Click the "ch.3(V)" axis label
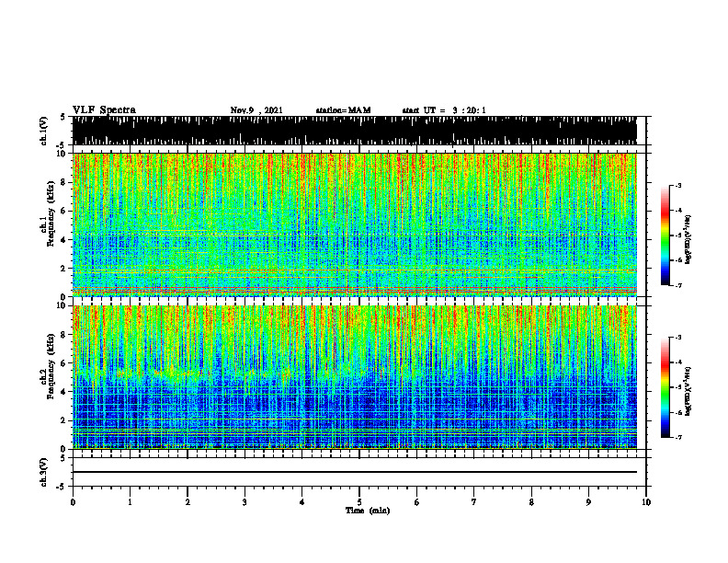Viewport: 728px width, 563px height. (x=44, y=473)
